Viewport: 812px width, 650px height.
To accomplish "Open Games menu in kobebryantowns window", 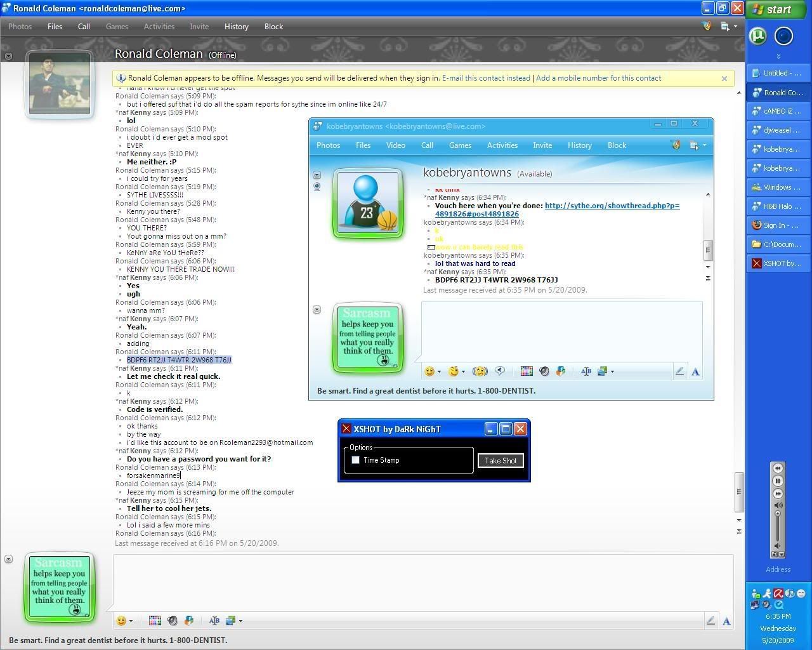I will (x=460, y=145).
